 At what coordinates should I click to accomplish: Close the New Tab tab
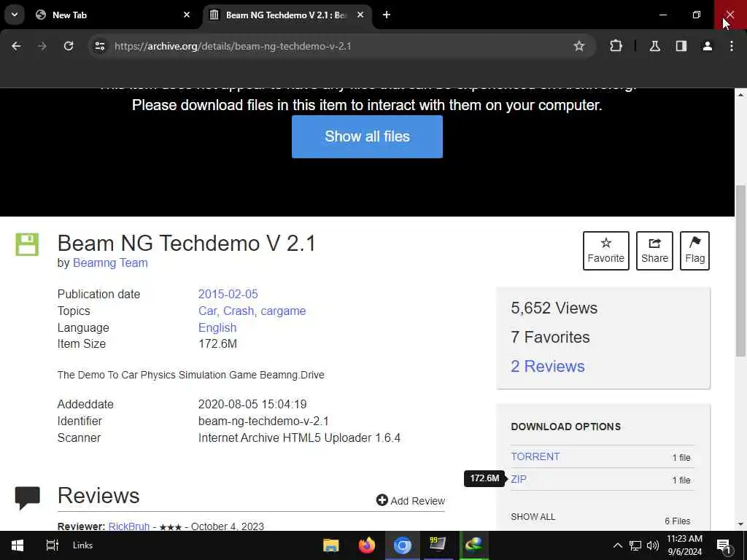click(x=187, y=15)
